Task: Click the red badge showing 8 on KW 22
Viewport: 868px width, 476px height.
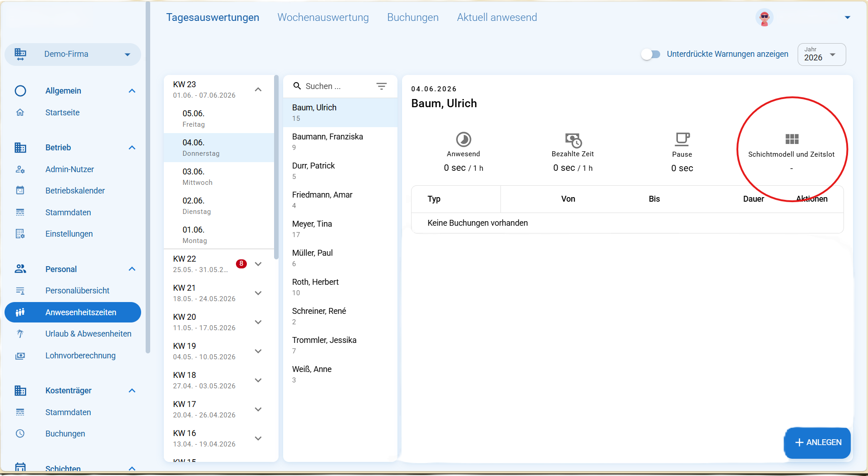Action: (241, 263)
